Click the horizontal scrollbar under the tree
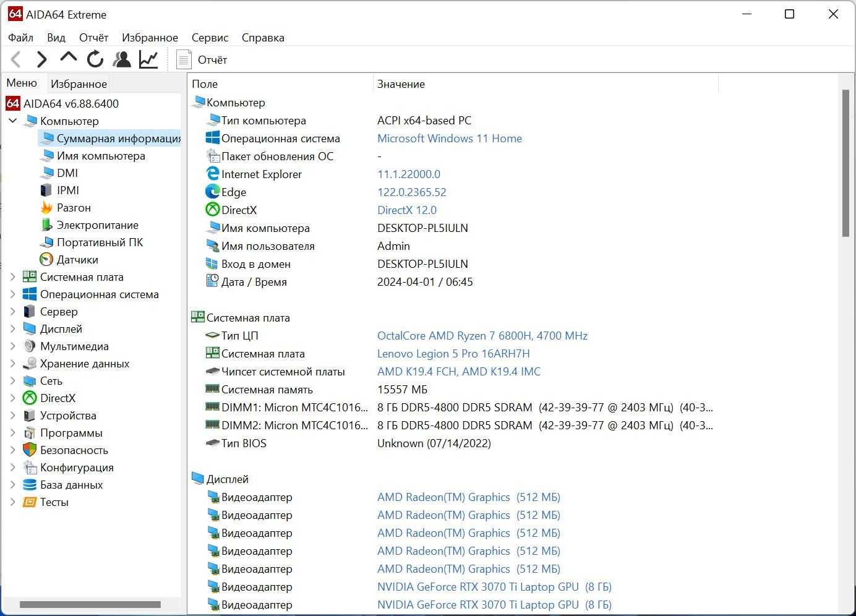The width and height of the screenshot is (856, 616). tap(90, 604)
